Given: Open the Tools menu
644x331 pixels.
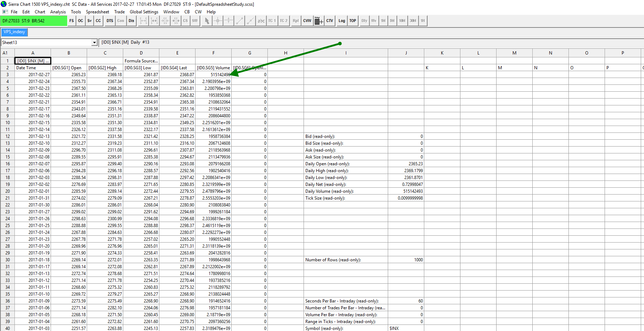Looking at the screenshot, I should (x=76, y=12).
